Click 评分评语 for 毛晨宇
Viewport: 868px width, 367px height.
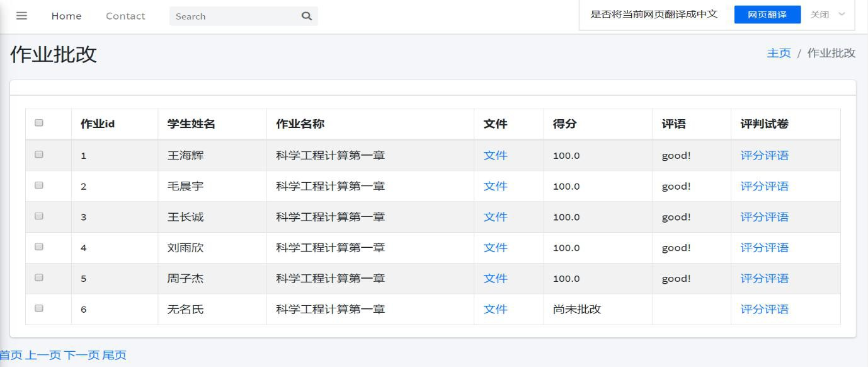[x=764, y=186]
